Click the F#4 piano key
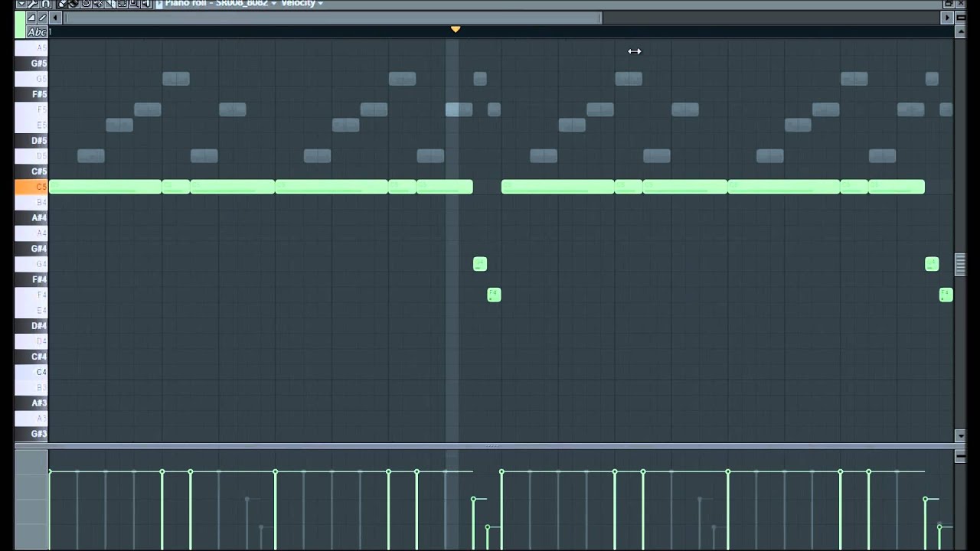The image size is (980, 551). click(31, 279)
